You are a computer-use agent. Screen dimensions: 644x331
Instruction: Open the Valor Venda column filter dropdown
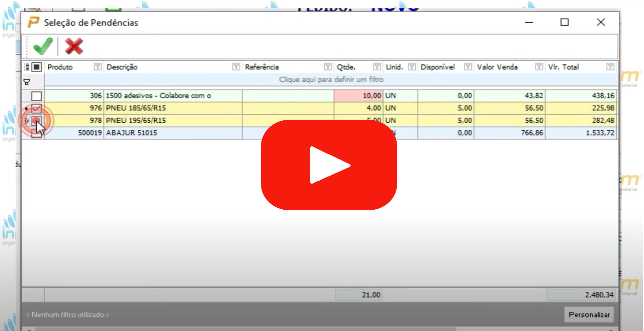tap(539, 67)
